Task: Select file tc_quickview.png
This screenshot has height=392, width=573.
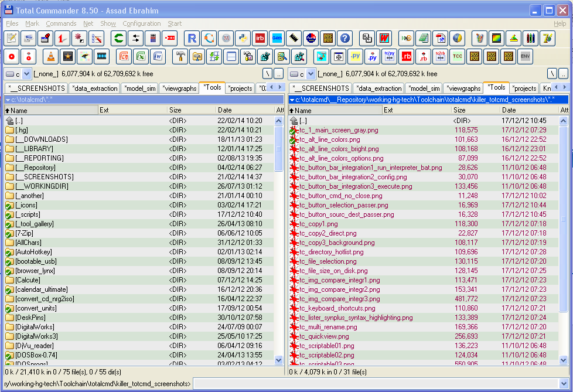Action: coord(424,336)
